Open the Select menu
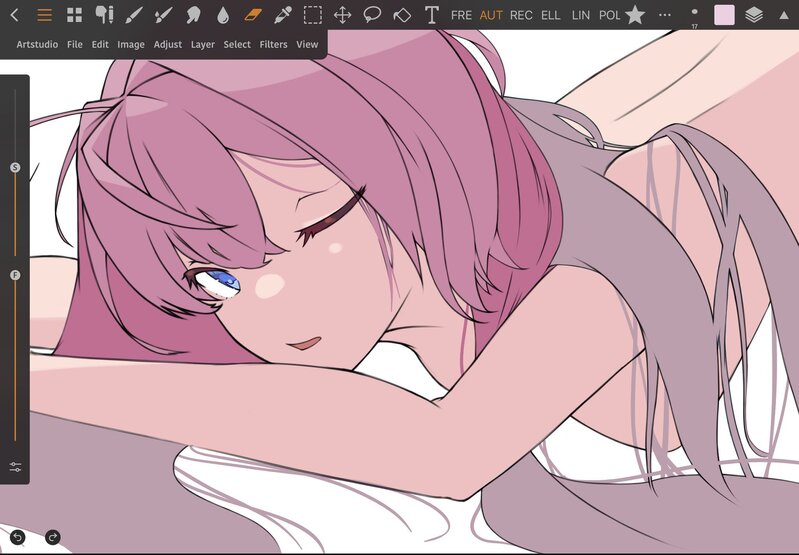Image resolution: width=799 pixels, height=555 pixels. (x=237, y=44)
